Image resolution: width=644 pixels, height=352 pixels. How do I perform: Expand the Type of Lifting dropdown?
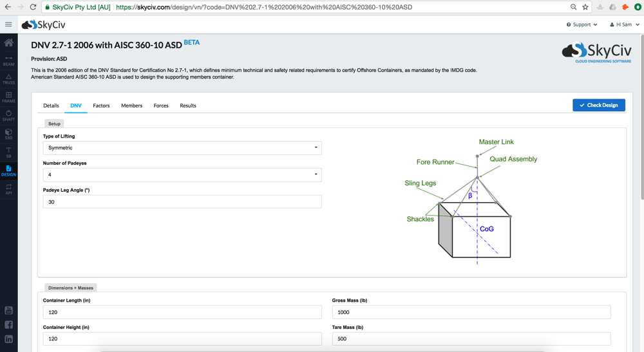(182, 148)
